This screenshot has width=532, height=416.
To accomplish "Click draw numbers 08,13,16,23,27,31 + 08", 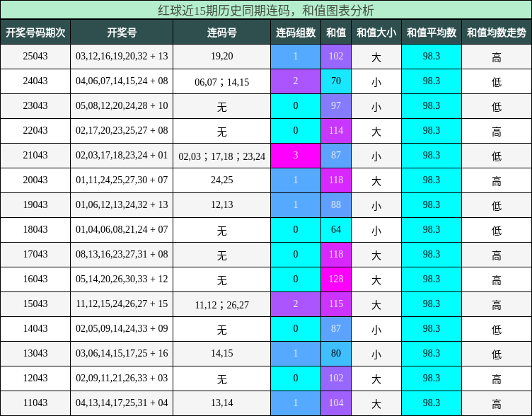I will 122,254.
